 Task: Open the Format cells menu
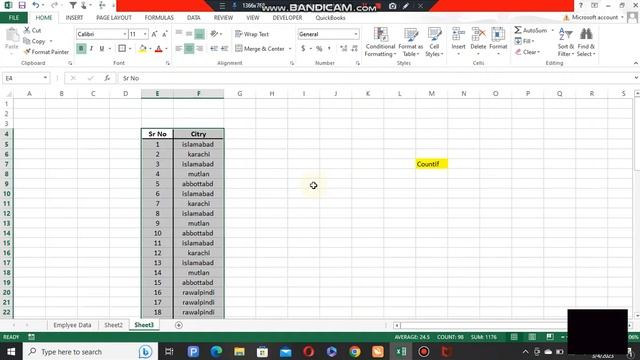[x=498, y=41]
